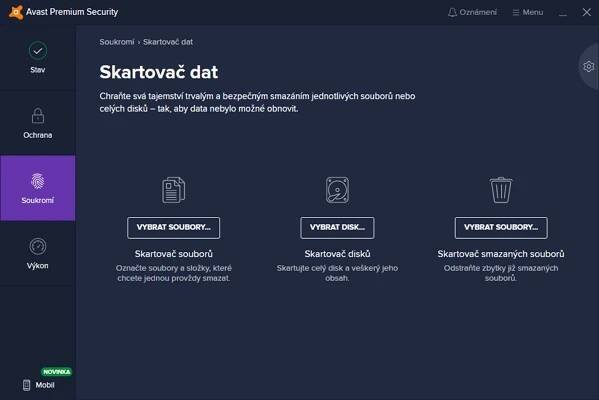Image resolution: width=599 pixels, height=400 pixels.
Task: Click the Skartovač disků label
Action: [337, 254]
